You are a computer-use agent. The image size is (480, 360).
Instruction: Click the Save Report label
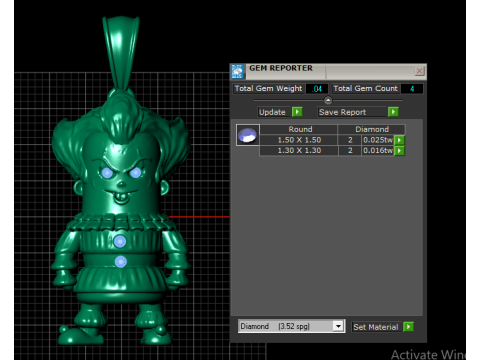[x=352, y=112]
